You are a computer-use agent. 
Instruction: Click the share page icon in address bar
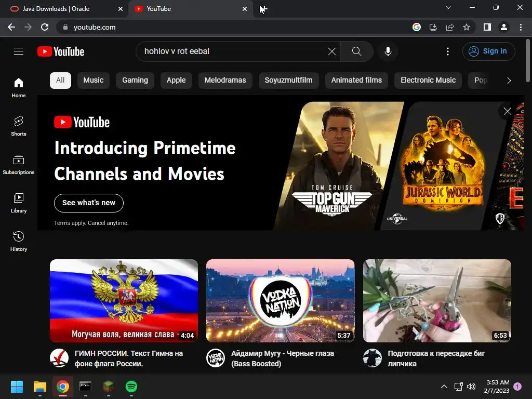tap(450, 27)
